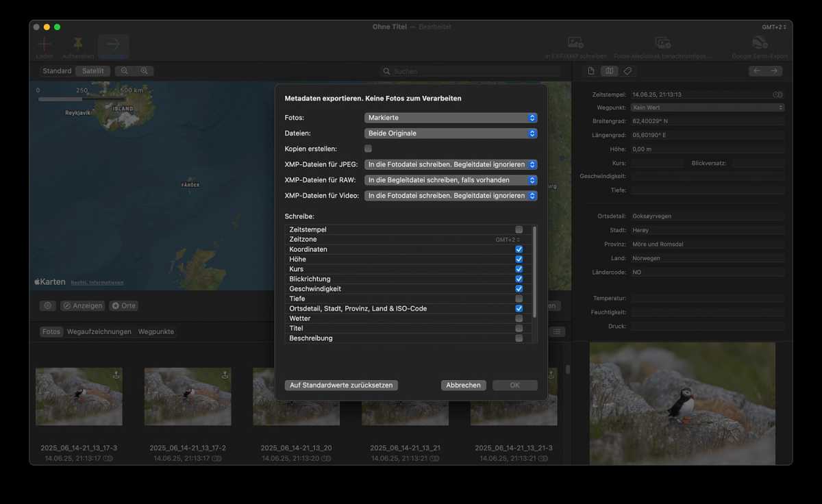Click the anchor icon on photo 2025_06_14-21_13_17-2

(225, 375)
